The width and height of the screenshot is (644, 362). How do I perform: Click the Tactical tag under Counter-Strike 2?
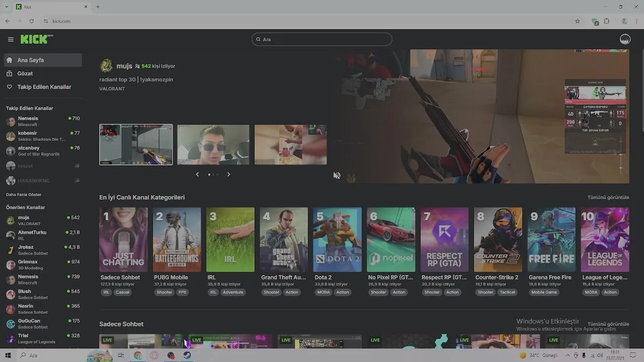click(507, 292)
